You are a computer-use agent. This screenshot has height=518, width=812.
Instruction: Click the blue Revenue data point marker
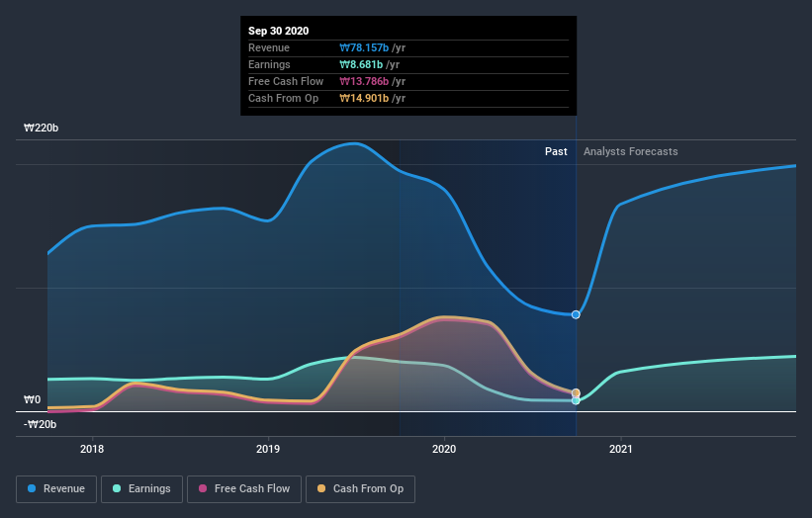click(576, 314)
